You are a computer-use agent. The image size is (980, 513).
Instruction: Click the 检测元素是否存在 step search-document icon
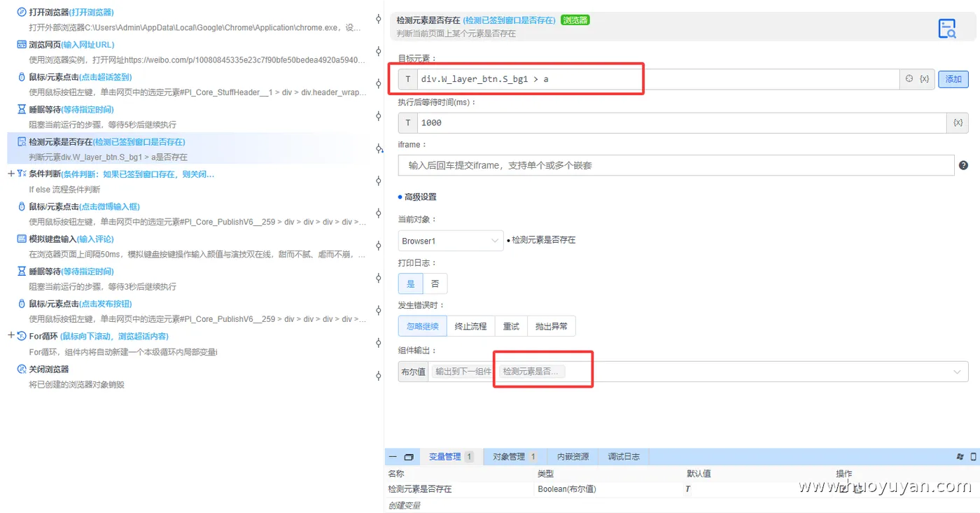(22, 141)
